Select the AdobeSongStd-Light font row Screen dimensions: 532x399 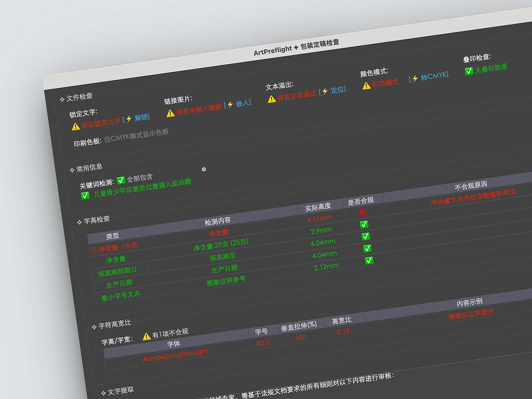tap(175, 355)
